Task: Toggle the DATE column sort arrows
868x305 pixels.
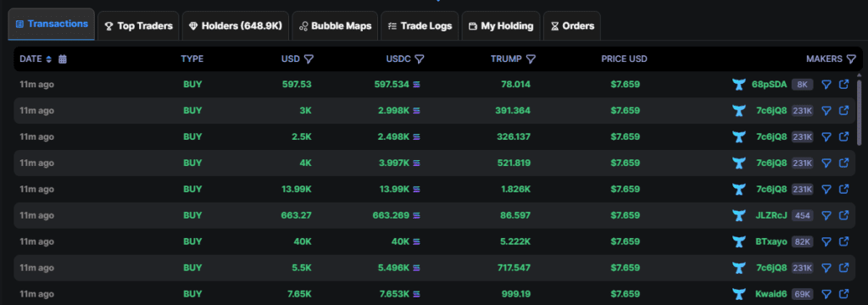Action: 48,59
